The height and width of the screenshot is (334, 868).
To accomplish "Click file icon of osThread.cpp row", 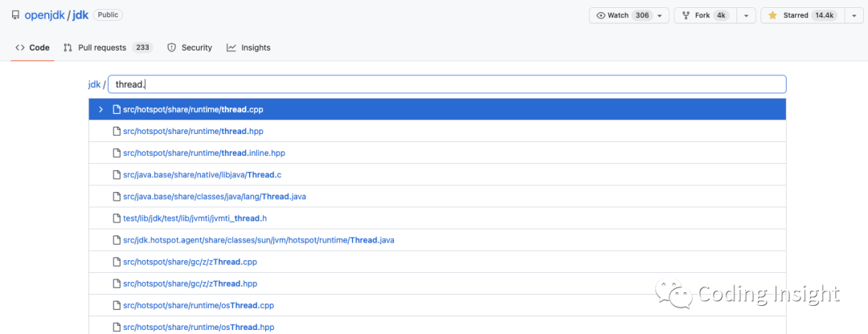I will (117, 305).
